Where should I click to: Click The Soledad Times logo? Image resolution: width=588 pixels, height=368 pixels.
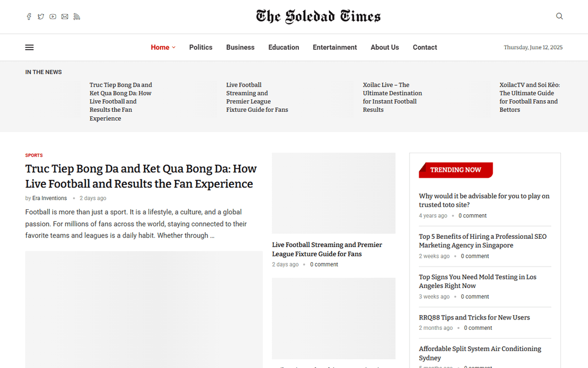point(318,16)
